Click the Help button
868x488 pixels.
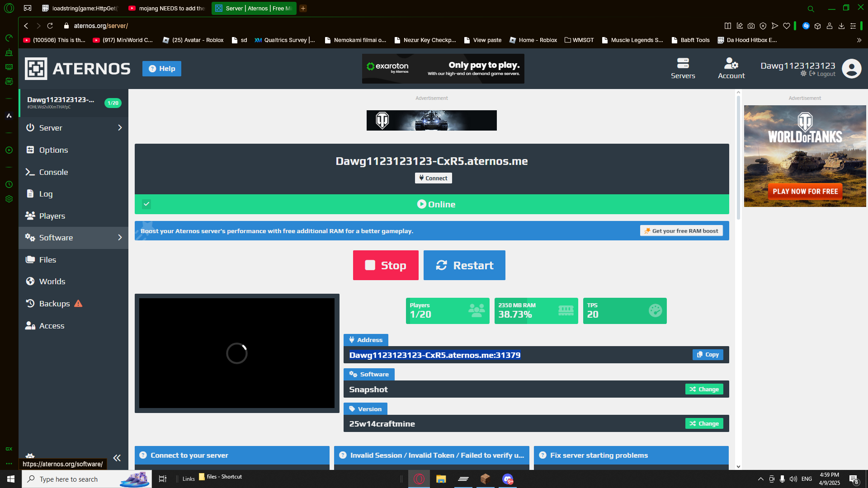pos(162,69)
